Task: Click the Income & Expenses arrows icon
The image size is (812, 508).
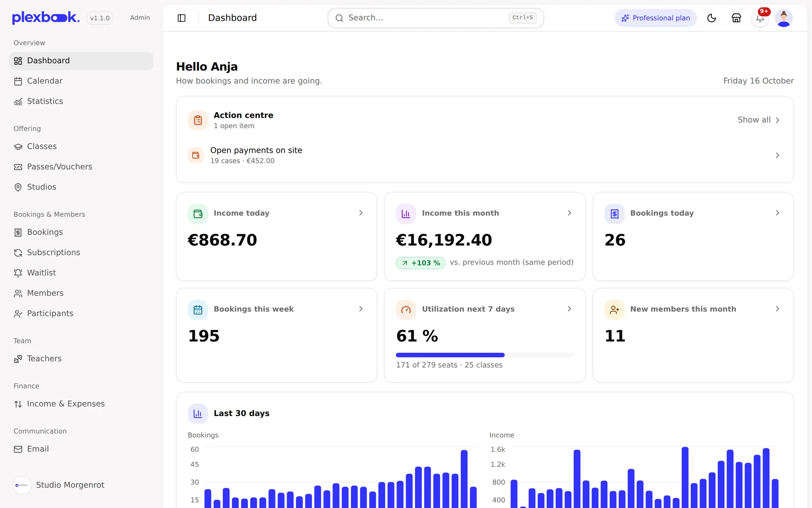Action: click(x=18, y=404)
